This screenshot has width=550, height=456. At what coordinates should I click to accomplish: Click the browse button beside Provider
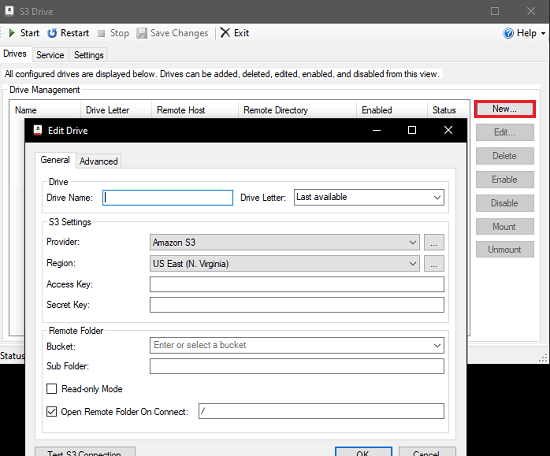(x=434, y=242)
